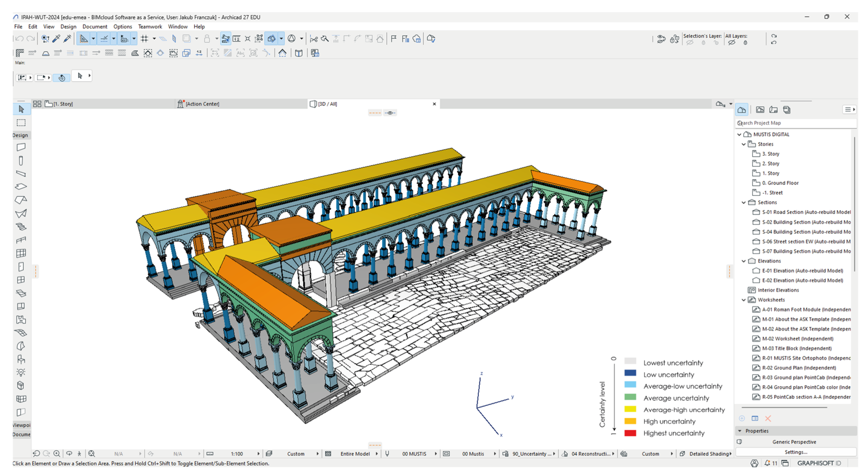Toggle All Layers visibility eye icon

pyautogui.click(x=732, y=43)
